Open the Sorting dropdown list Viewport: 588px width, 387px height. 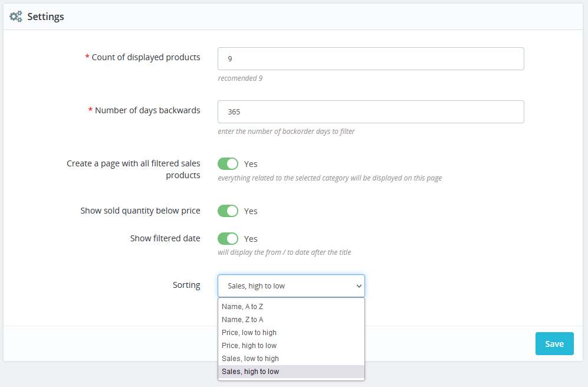pyautogui.click(x=291, y=285)
